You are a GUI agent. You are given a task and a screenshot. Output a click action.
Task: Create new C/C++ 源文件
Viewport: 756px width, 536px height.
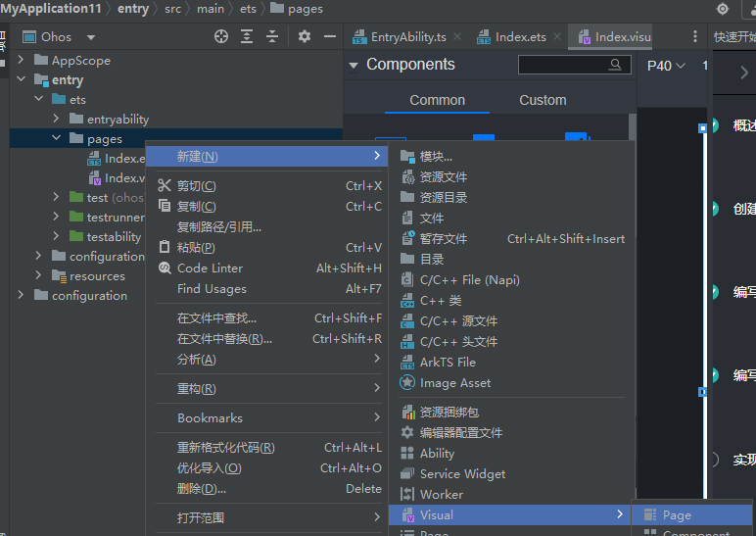tap(512, 320)
